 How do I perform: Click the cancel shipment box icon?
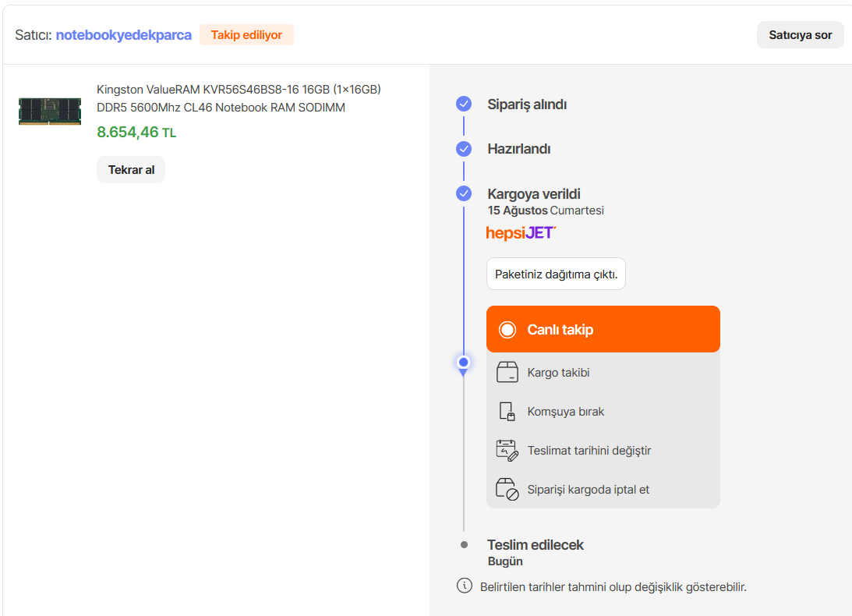(507, 490)
